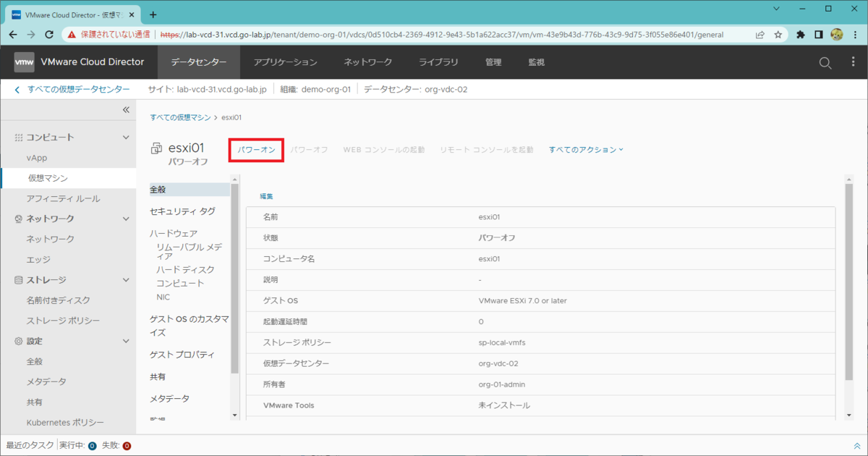
Task: Select Kubernetes ポリシー in the sidebar
Action: pyautogui.click(x=65, y=422)
